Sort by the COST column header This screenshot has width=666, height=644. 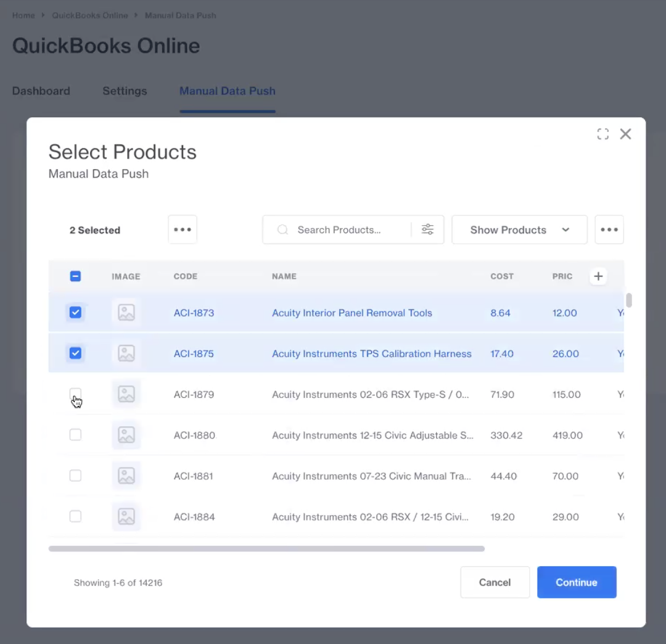pos(502,276)
